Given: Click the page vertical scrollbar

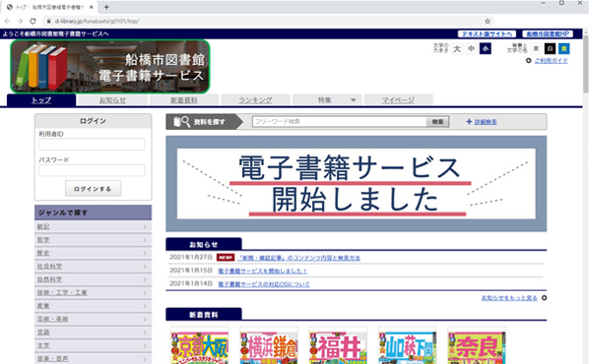Looking at the screenshot, I should click(586, 64).
